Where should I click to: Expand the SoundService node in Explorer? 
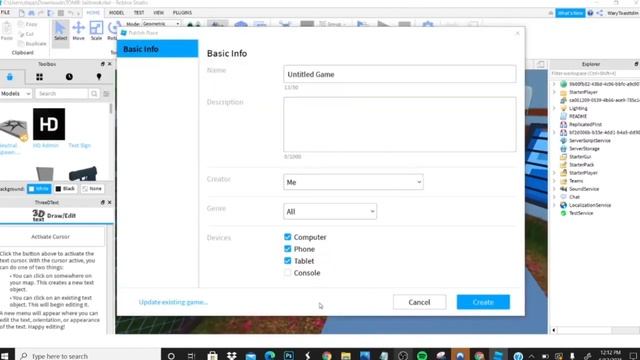pyautogui.click(x=554, y=189)
